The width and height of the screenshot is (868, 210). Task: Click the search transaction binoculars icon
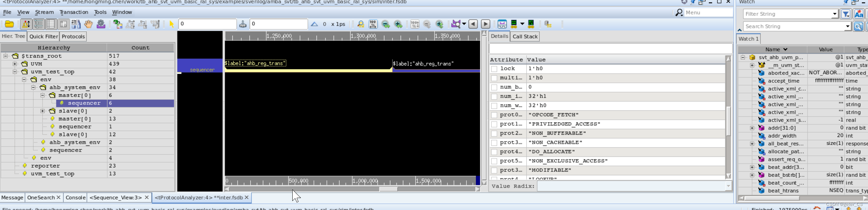(361, 24)
